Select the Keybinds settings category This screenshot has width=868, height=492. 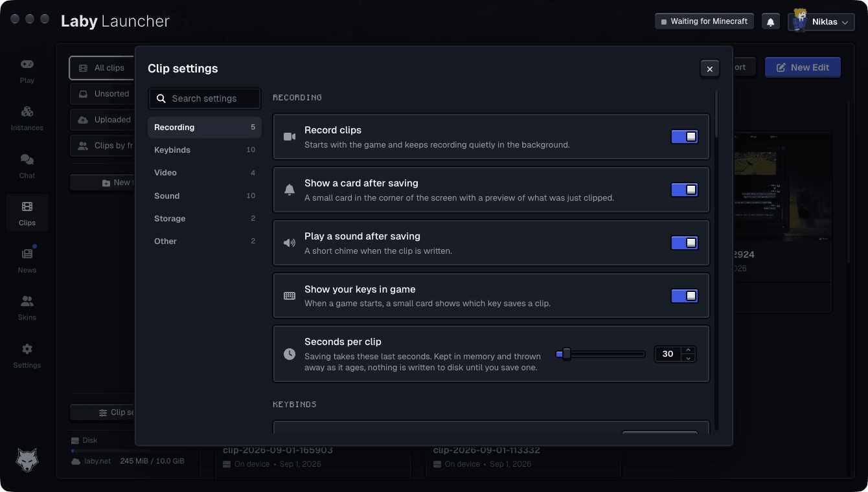[205, 150]
